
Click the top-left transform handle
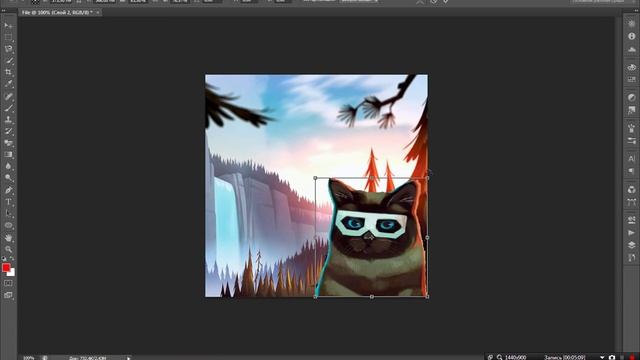[315, 178]
